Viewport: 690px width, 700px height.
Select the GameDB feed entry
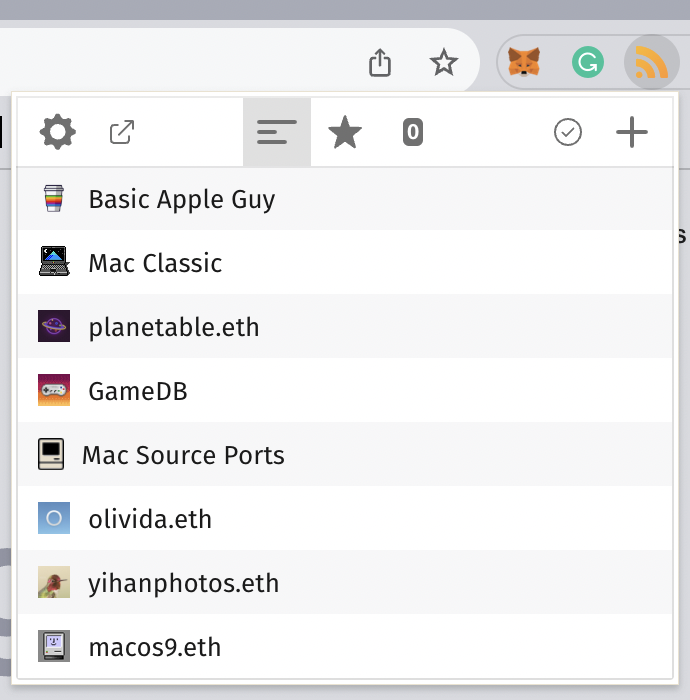pyautogui.click(x=138, y=391)
